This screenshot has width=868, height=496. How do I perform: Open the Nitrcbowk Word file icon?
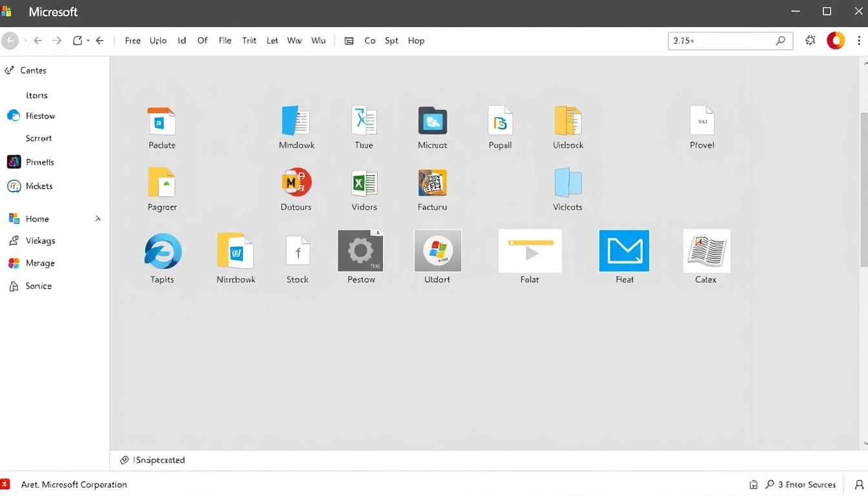236,251
